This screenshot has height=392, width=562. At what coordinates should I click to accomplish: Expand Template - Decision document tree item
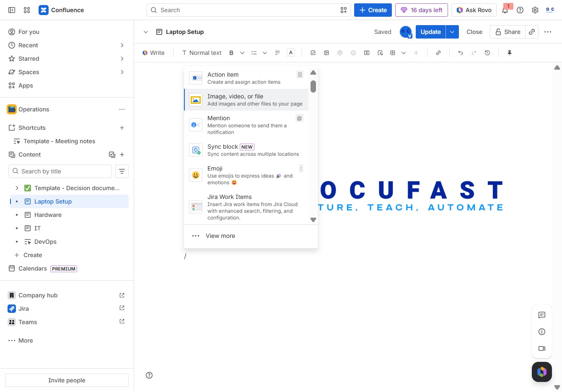pos(17,188)
